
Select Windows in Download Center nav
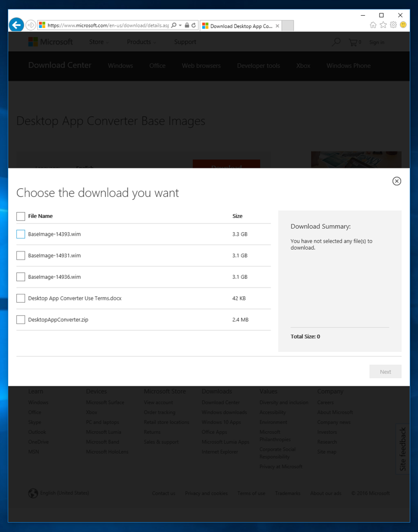[120, 66]
